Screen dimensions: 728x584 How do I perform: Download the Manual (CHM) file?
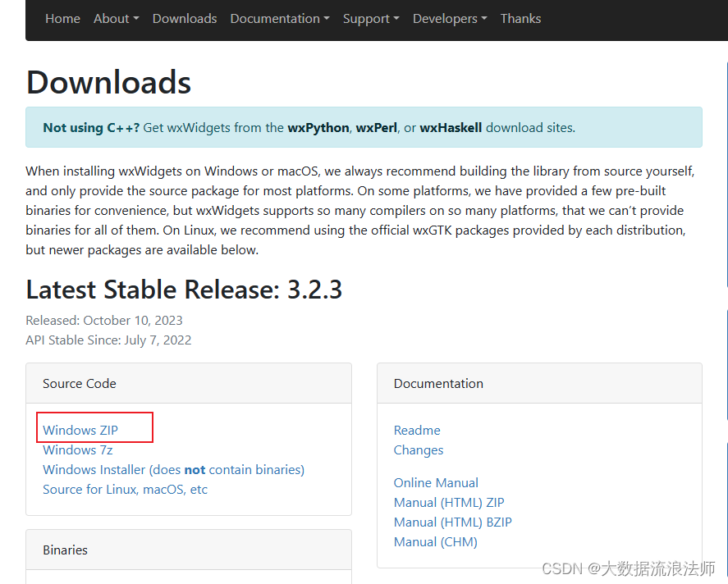pyautogui.click(x=435, y=541)
